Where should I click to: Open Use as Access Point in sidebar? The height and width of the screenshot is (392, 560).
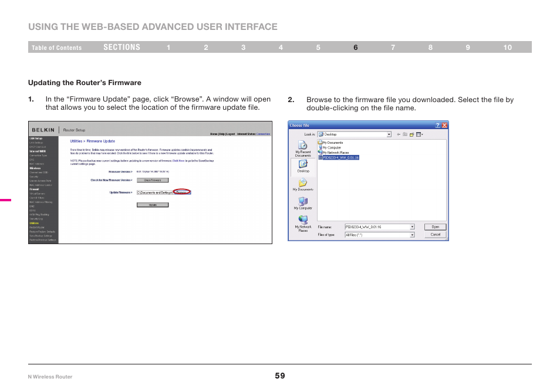click(40, 181)
